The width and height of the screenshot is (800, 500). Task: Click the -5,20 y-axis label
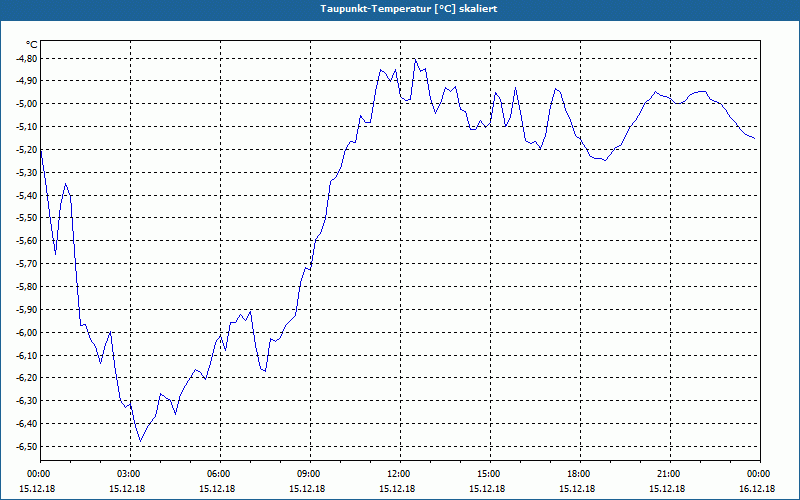click(x=27, y=150)
